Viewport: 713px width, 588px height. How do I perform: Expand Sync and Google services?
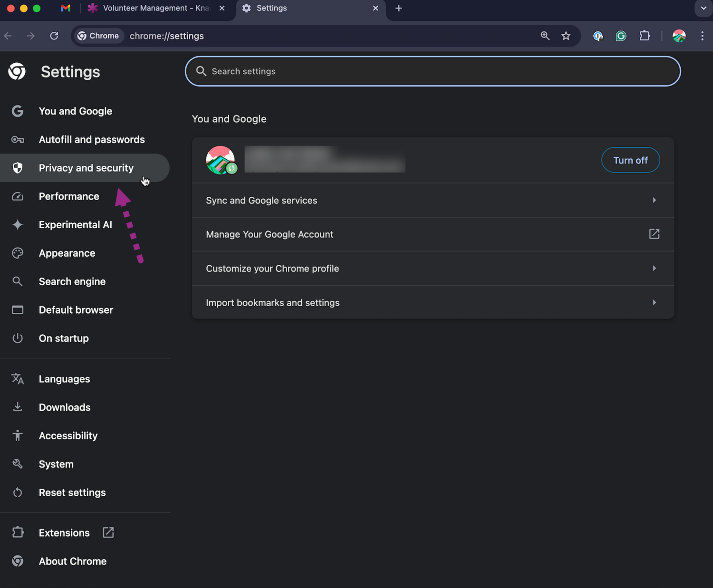[433, 200]
